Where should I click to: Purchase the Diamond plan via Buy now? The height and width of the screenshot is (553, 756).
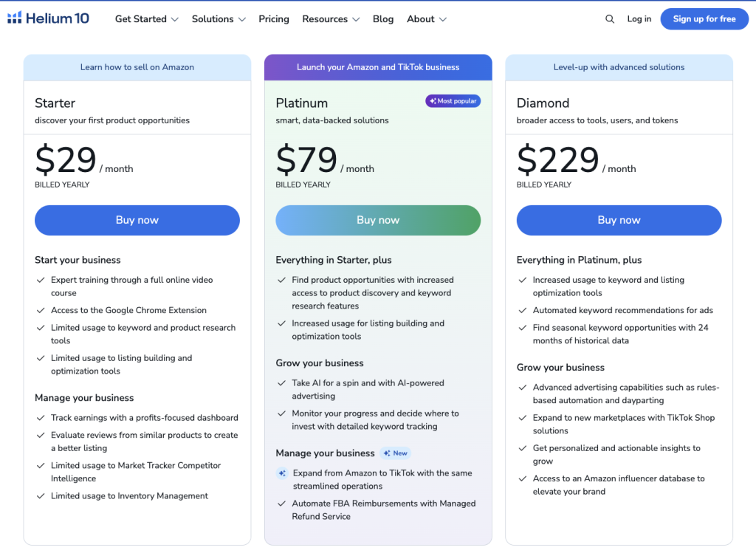click(x=619, y=220)
